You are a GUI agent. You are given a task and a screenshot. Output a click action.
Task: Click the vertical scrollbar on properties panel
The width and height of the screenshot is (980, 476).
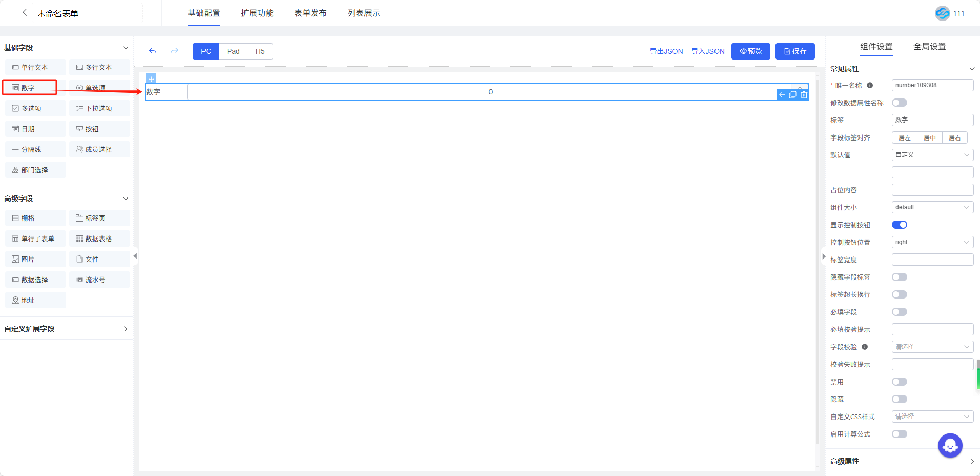click(x=978, y=374)
